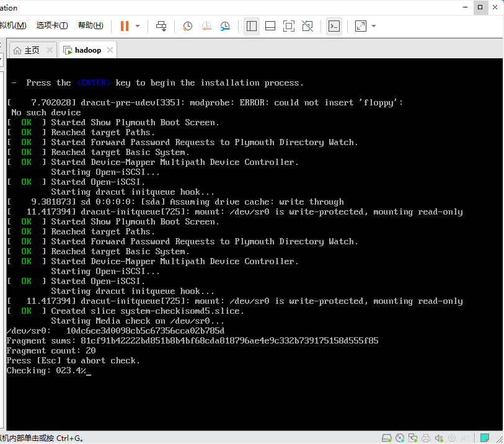Restore down the VMware window
The height and width of the screenshot is (444, 504).
coord(480,7)
